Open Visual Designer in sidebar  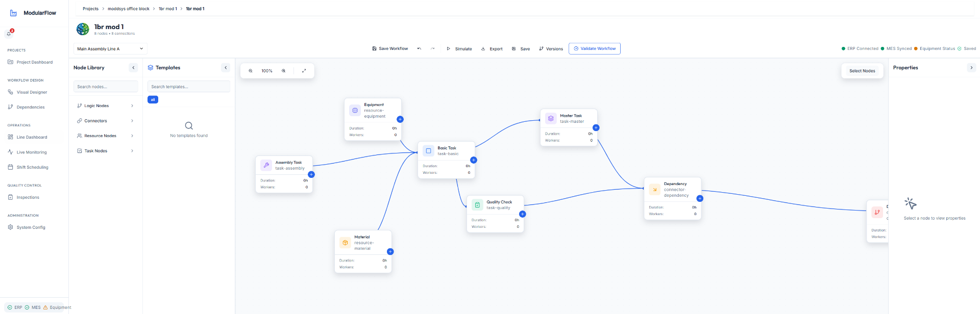(x=32, y=92)
